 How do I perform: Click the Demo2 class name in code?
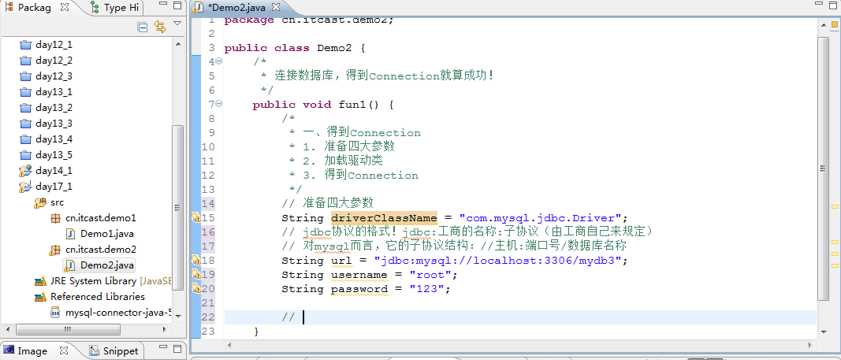(x=334, y=48)
